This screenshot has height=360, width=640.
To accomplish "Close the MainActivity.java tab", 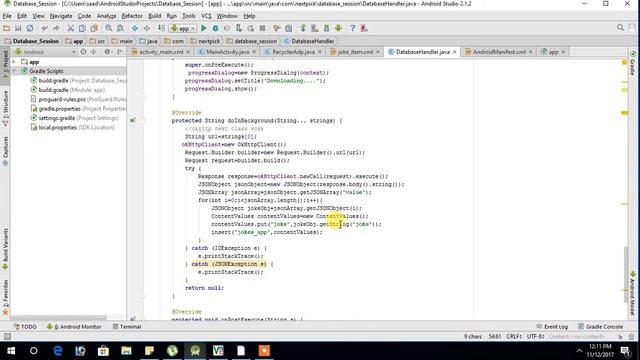I will [254, 52].
